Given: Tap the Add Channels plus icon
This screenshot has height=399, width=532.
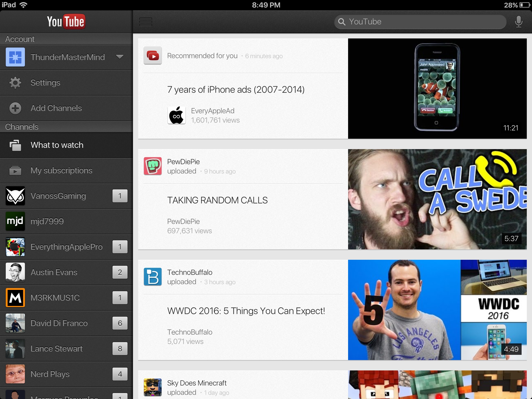Looking at the screenshot, I should click(15, 108).
